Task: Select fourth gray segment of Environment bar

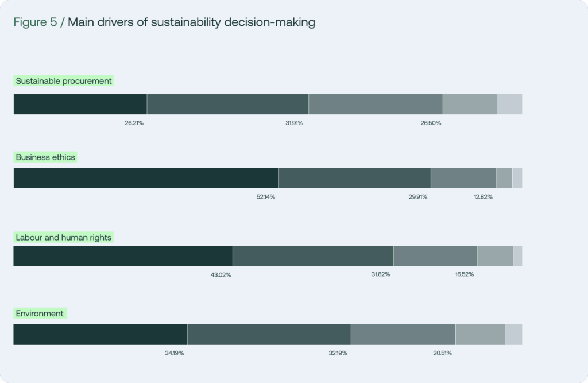Action: pos(481,334)
